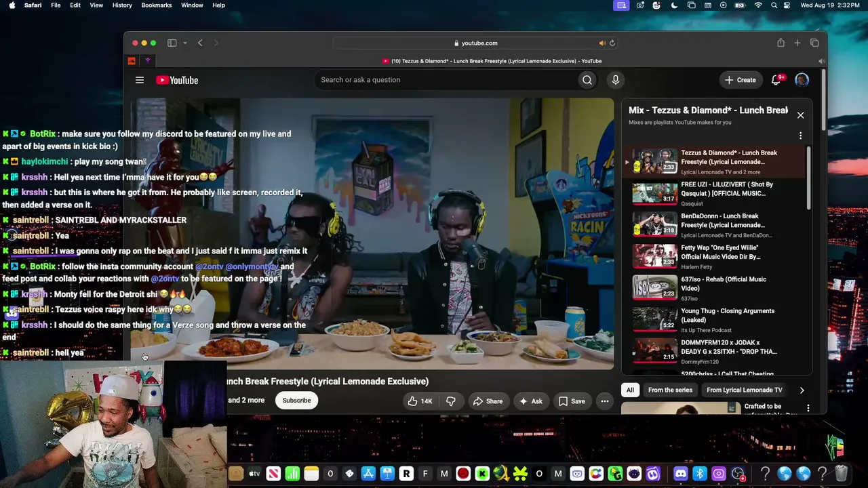The height and width of the screenshot is (488, 868).
Task: Open the YouTube account avatar menu
Action: coord(802,80)
